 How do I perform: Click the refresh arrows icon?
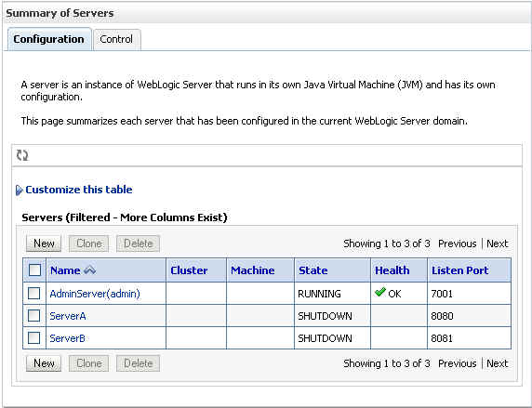coord(22,155)
